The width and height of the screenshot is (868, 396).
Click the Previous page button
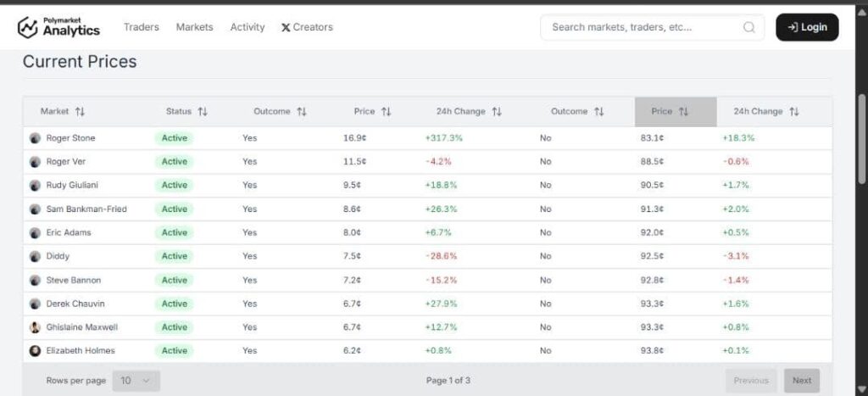pos(751,381)
